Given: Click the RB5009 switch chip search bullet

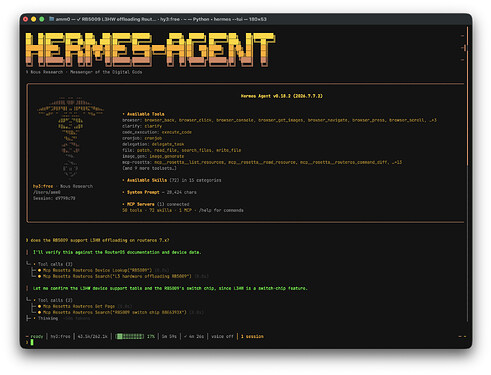Looking at the screenshot, I should [x=39, y=312].
